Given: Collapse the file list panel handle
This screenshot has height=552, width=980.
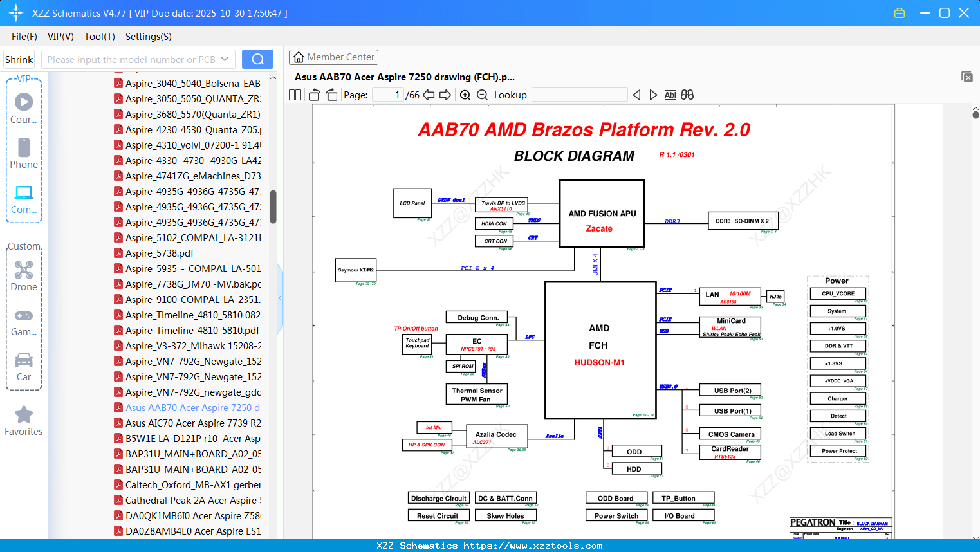Looking at the screenshot, I should (280, 297).
